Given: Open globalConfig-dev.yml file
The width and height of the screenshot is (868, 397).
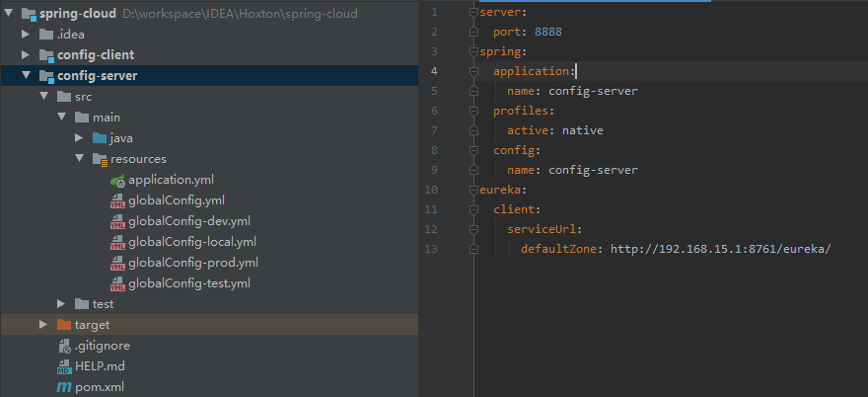Looking at the screenshot, I should tap(189, 221).
